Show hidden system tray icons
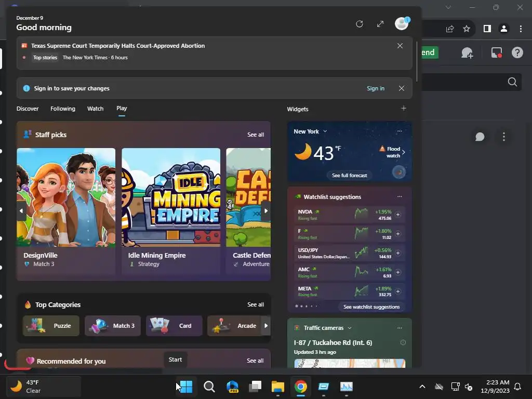The width and height of the screenshot is (532, 399). pyautogui.click(x=422, y=387)
